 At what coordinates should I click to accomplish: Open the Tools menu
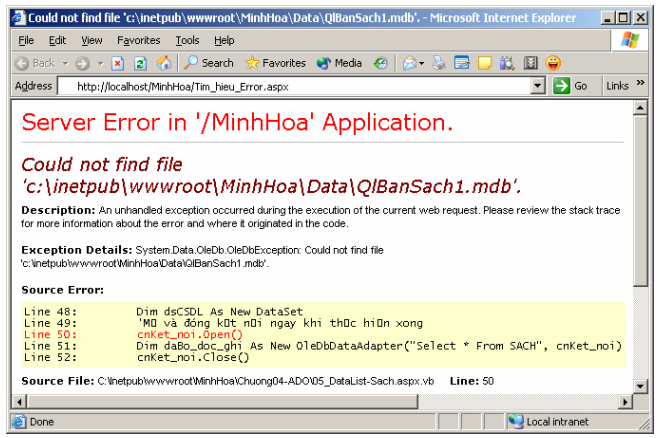pyautogui.click(x=187, y=40)
